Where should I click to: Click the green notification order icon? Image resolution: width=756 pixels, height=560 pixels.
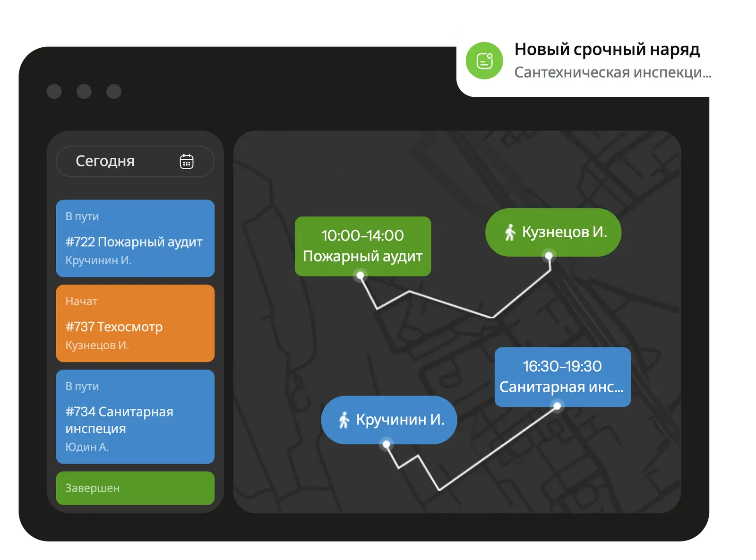[x=484, y=61]
